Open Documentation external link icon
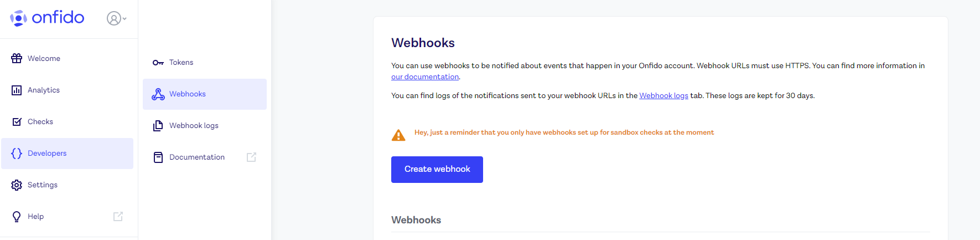The width and height of the screenshot is (980, 240). [x=251, y=157]
